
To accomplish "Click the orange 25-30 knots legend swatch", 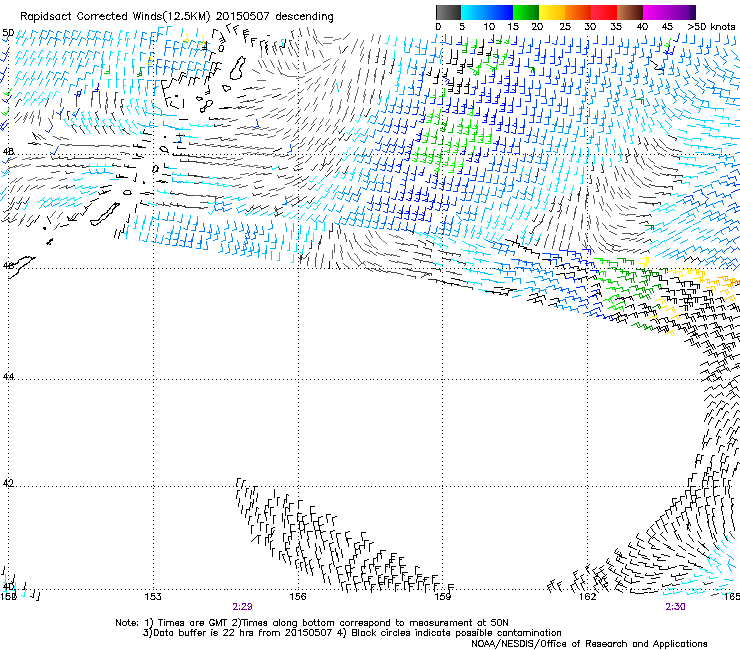I will click(x=578, y=12).
